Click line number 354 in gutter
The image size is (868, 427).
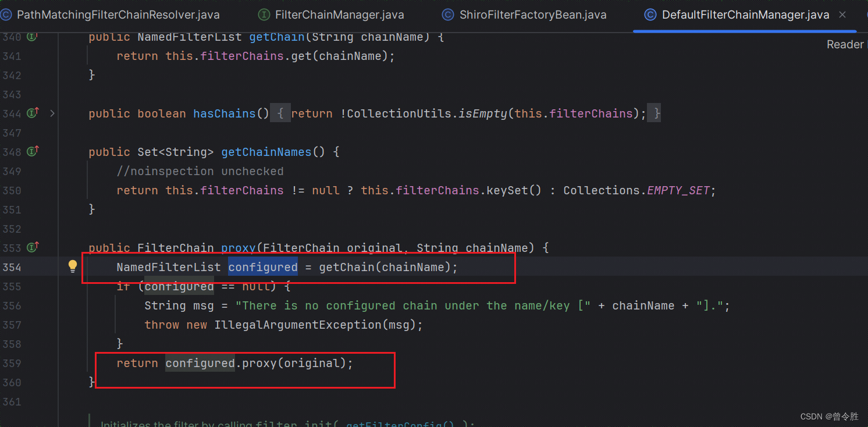click(12, 267)
